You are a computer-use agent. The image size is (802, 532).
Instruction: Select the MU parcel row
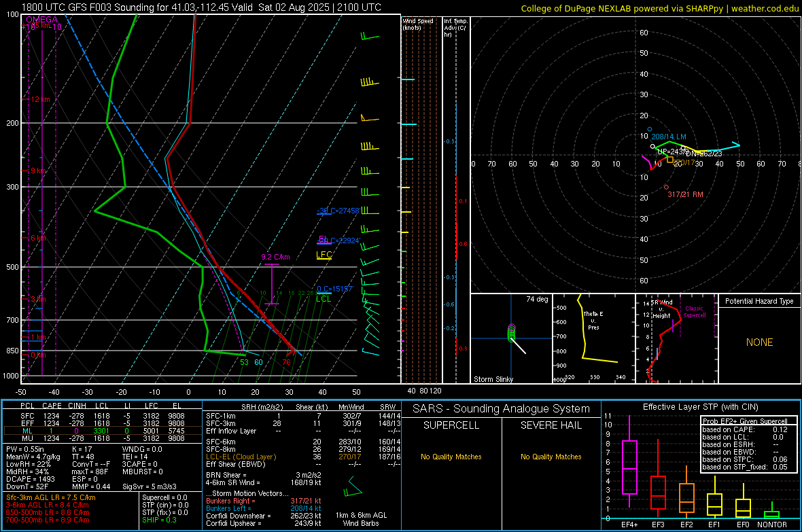[x=103, y=438]
